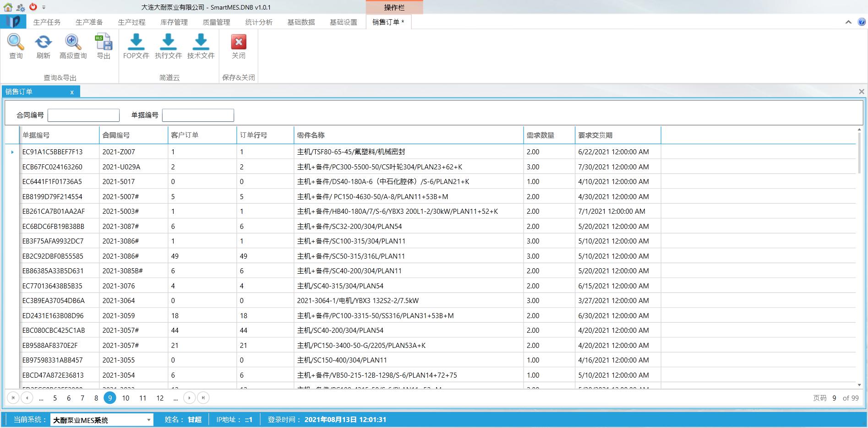Export data using 导出 icon
868x428 pixels.
point(104,43)
